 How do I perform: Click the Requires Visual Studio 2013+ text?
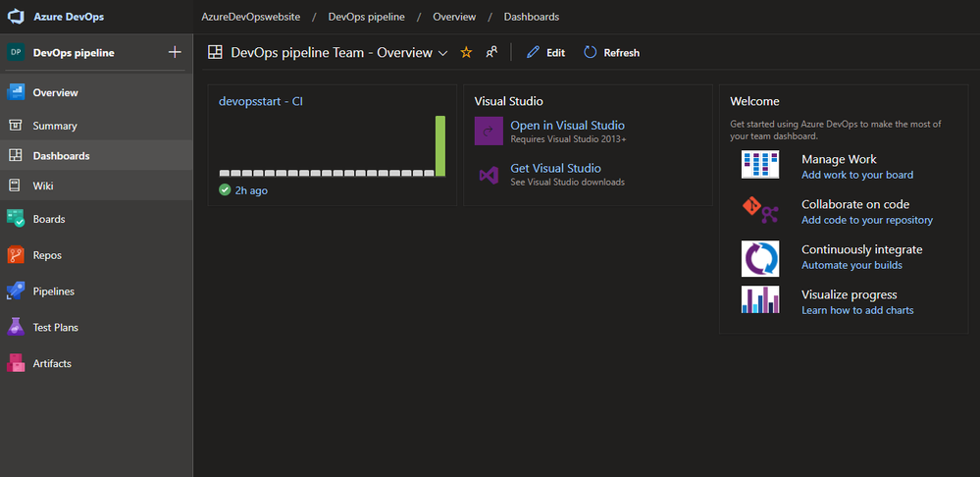[x=568, y=138]
